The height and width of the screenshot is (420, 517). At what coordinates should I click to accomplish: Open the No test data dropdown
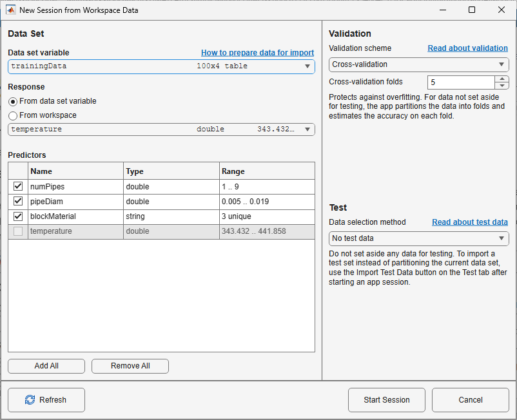click(x=419, y=238)
